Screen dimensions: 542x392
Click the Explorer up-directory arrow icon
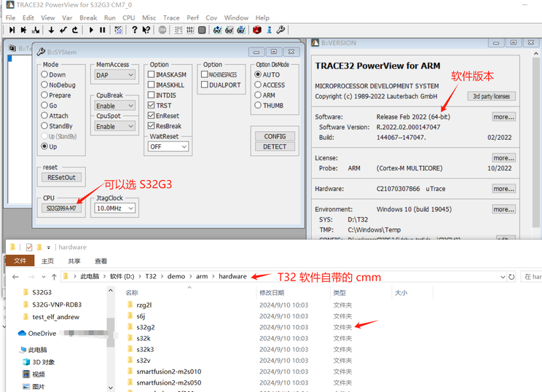click(54, 277)
